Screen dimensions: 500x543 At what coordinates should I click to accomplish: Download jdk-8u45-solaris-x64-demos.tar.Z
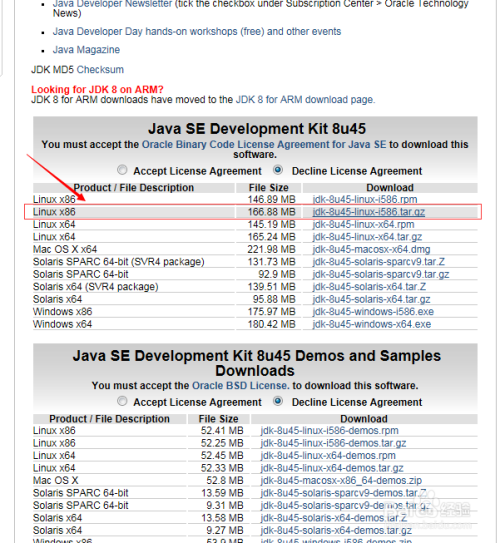tap(334, 518)
